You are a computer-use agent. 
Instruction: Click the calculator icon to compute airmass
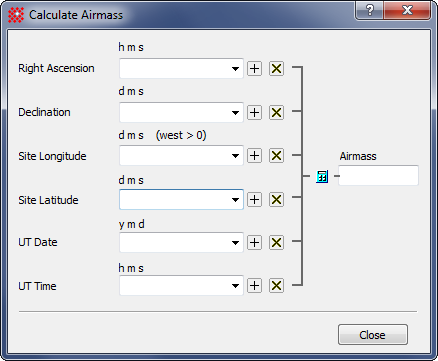[x=322, y=176]
